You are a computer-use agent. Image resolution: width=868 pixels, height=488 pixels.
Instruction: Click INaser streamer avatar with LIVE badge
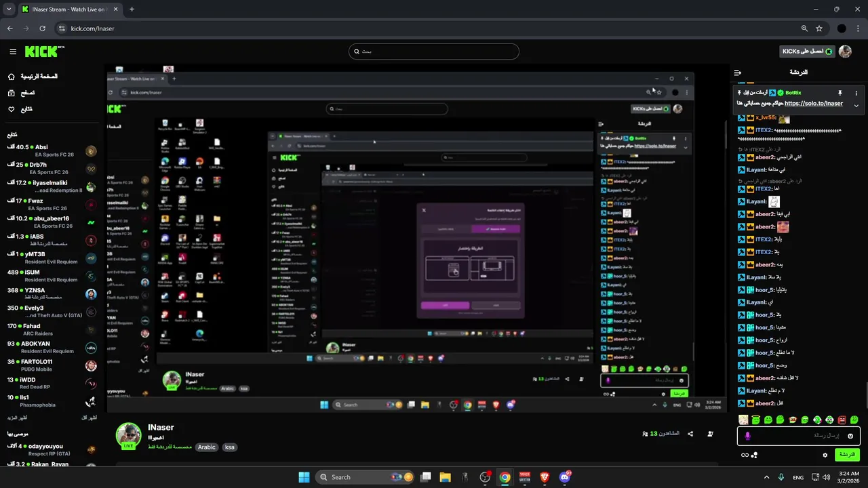128,436
